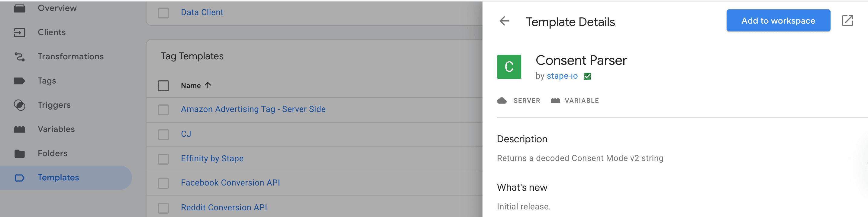Viewport: 868px width, 217px height.
Task: Click the verified publisher badge next to stape-io
Action: [587, 76]
